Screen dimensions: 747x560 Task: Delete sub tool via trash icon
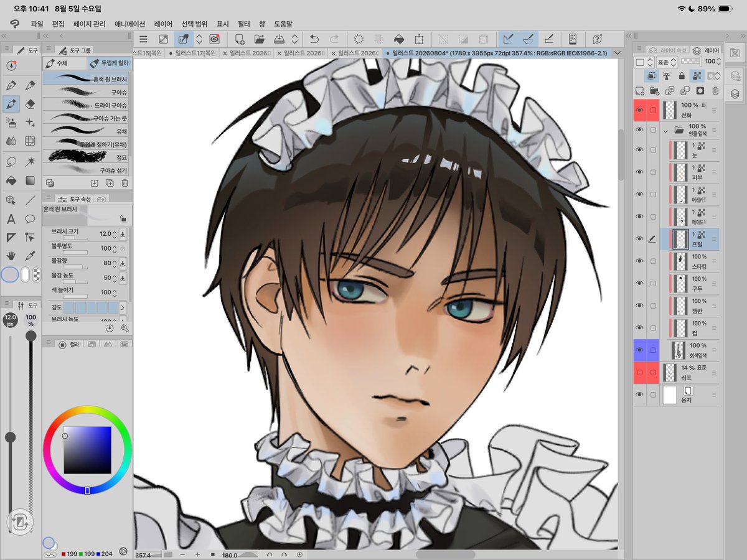[125, 183]
